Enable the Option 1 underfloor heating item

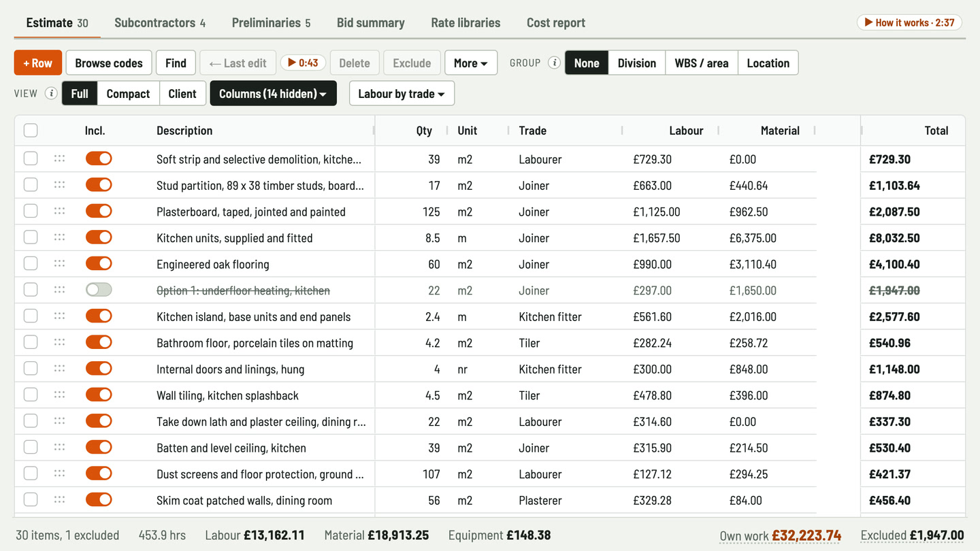click(x=99, y=290)
